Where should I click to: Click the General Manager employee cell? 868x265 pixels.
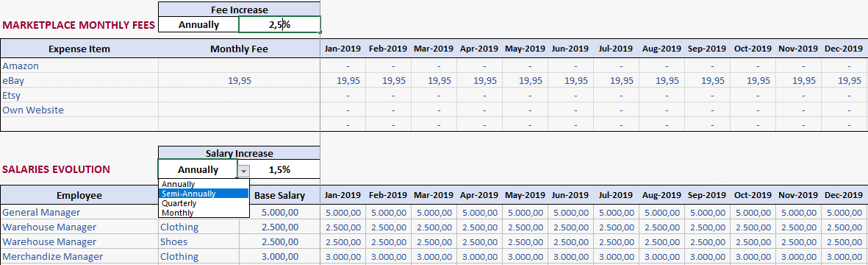(79, 212)
